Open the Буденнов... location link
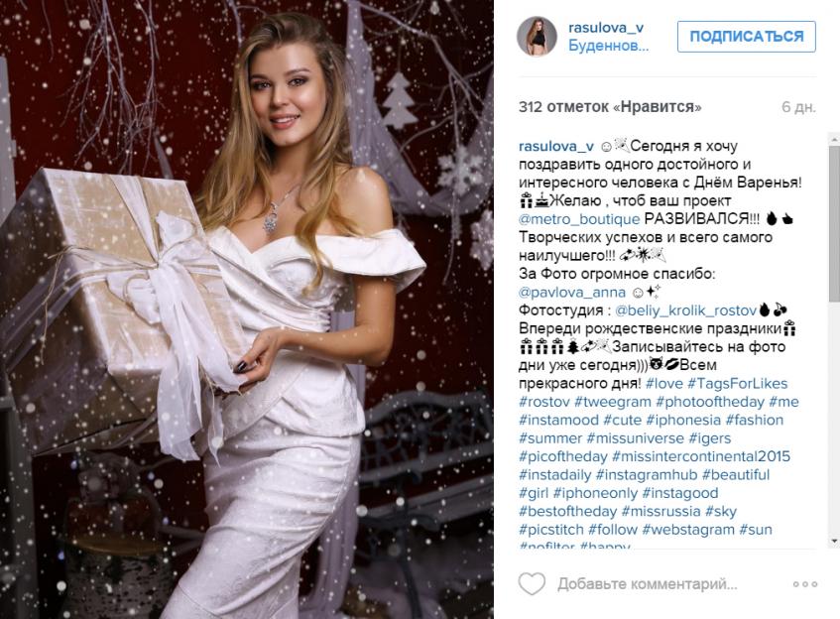The image size is (840, 619). (609, 46)
